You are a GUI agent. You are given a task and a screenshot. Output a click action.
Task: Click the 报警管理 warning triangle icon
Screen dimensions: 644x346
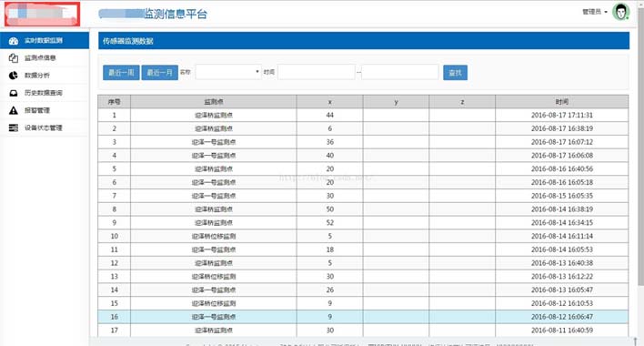click(x=14, y=110)
